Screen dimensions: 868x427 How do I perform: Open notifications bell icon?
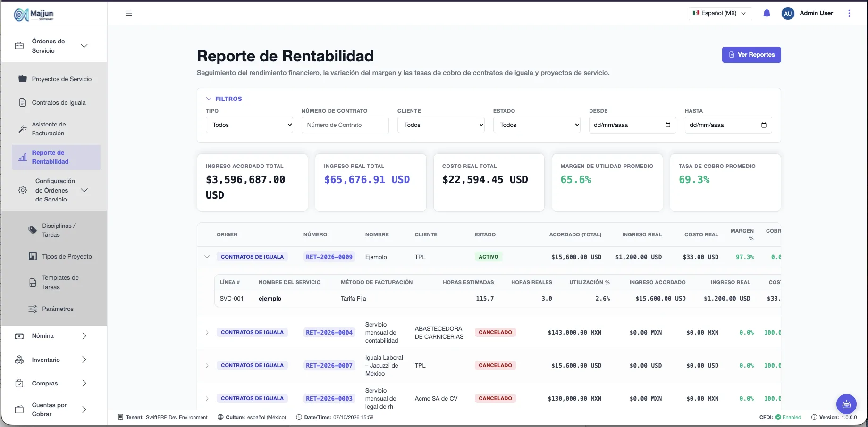[x=767, y=13]
